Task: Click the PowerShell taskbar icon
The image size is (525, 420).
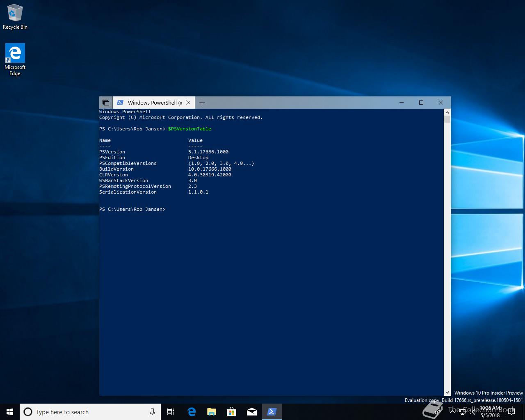Action: (x=272, y=412)
